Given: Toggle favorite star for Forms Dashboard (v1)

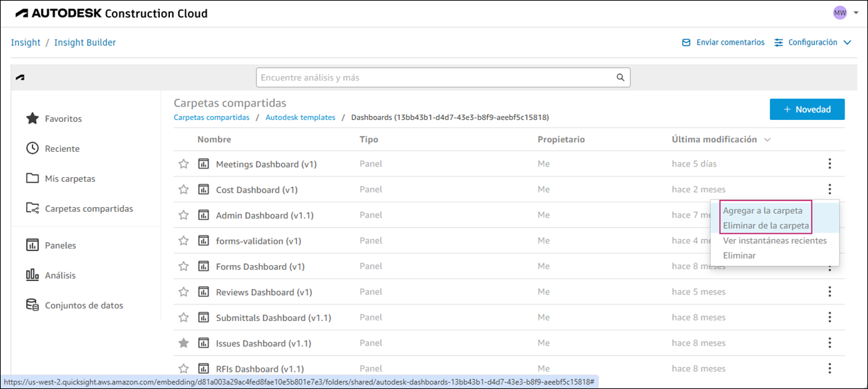Looking at the screenshot, I should pyautogui.click(x=183, y=266).
